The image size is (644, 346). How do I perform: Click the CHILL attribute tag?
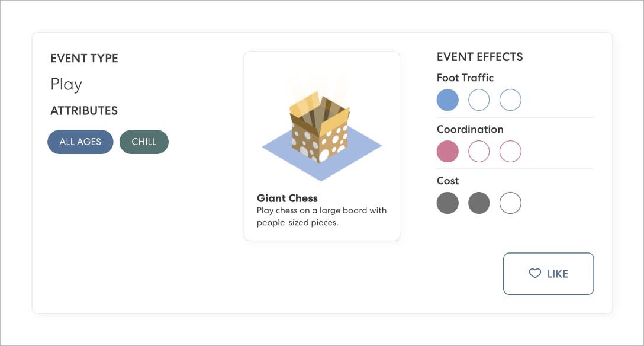pyautogui.click(x=144, y=142)
